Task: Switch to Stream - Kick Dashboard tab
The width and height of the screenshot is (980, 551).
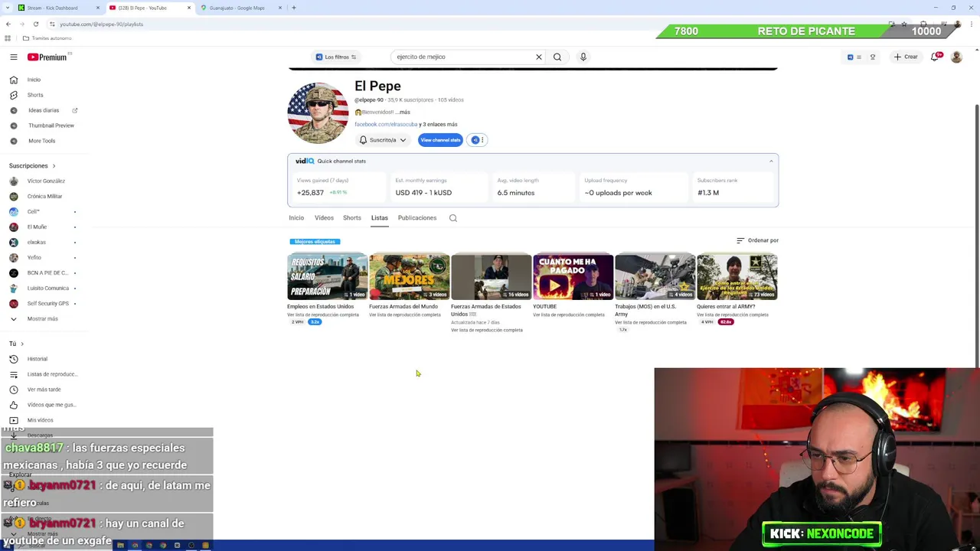Action: tap(59, 8)
